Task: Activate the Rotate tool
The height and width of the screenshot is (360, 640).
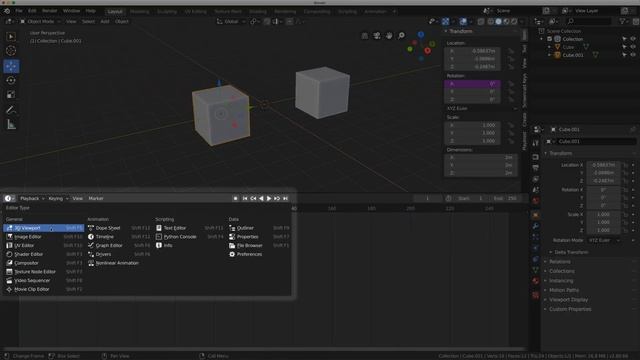Action: pos(11,80)
